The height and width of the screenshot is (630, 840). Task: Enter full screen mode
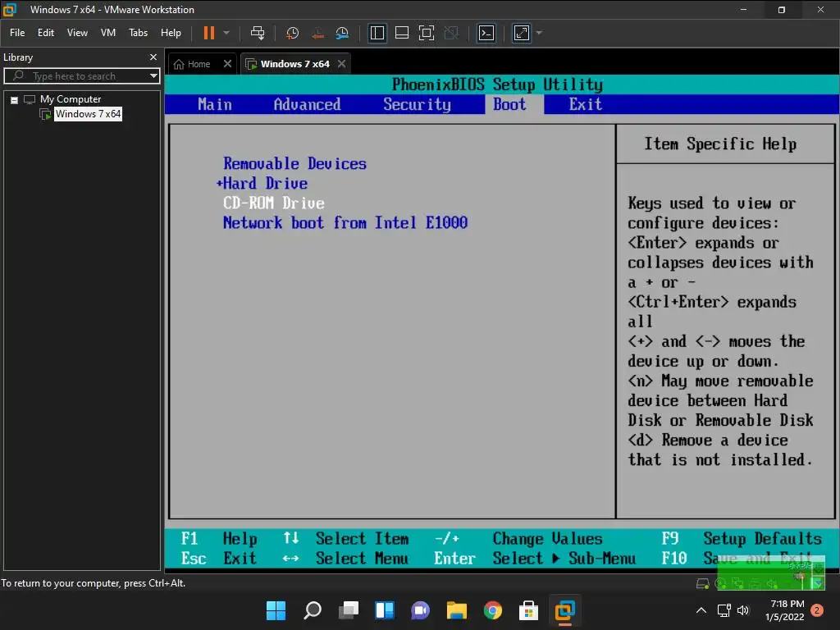point(427,33)
